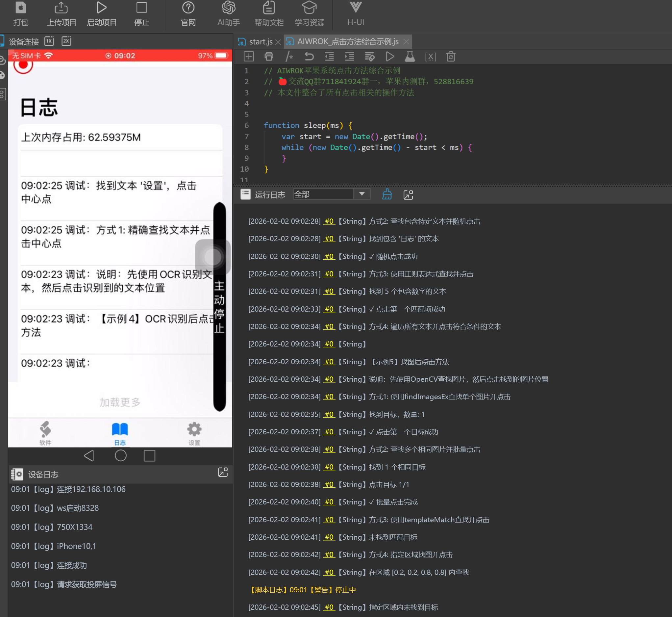This screenshot has height=617, width=672.
Task: Expand the 设备日志 panel popout icon
Action: click(223, 472)
